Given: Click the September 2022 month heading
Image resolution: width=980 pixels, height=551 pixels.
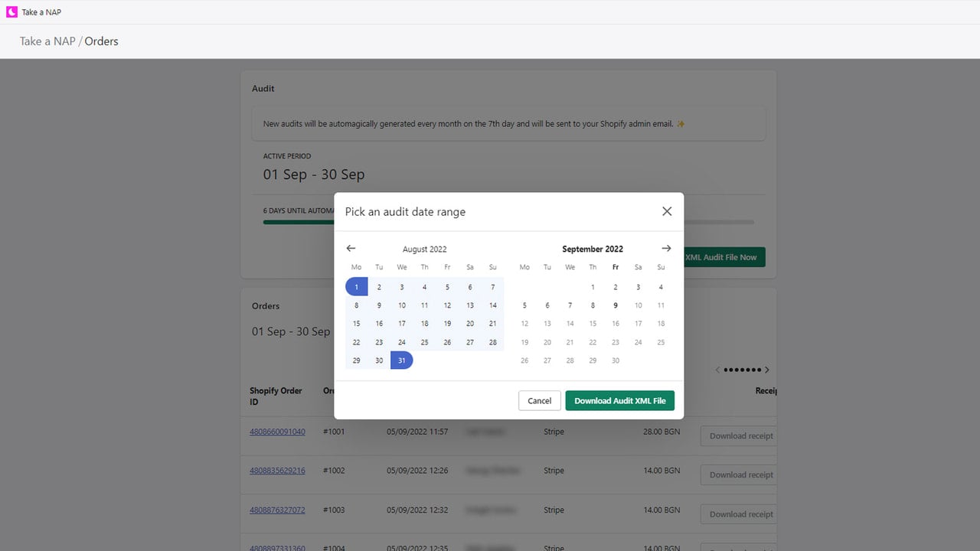Looking at the screenshot, I should click(593, 249).
